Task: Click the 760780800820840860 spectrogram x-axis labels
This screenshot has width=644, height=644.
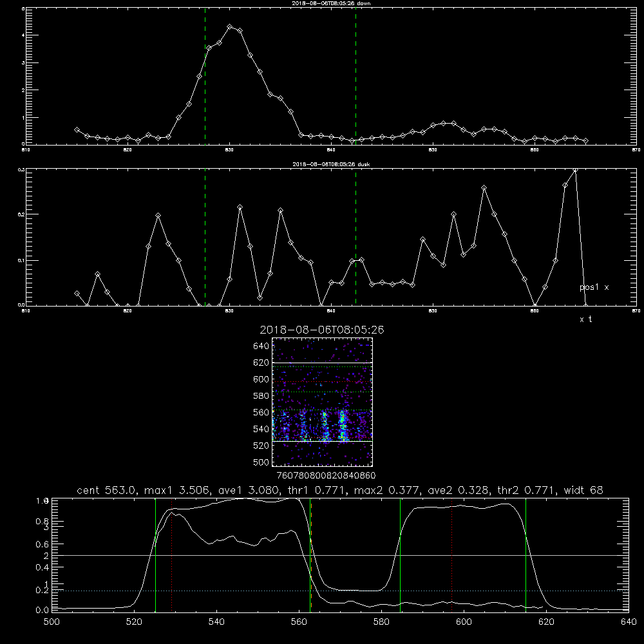Action: (326, 476)
